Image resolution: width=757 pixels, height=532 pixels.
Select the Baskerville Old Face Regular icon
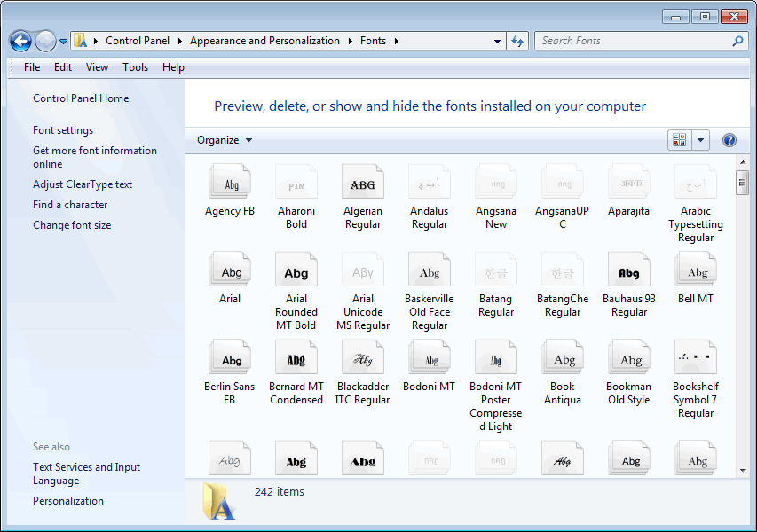[x=430, y=270]
